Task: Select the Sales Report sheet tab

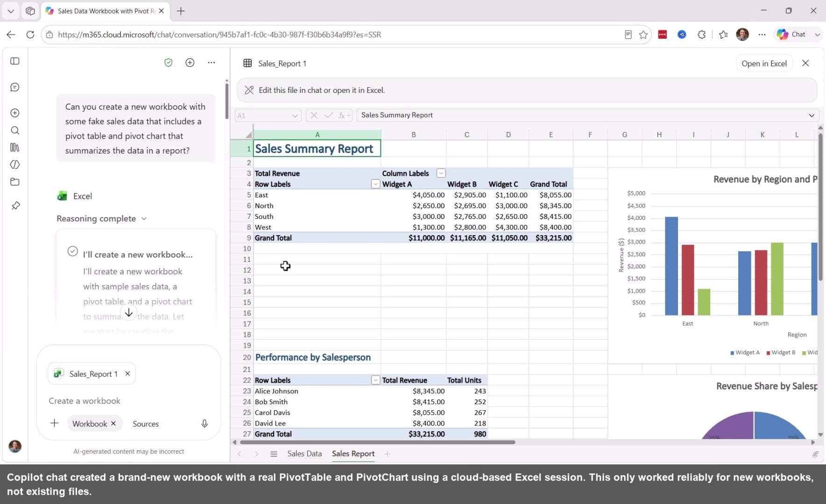Action: click(353, 454)
